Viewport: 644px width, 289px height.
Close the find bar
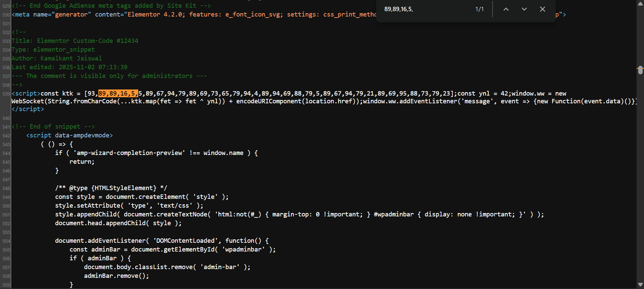tap(543, 9)
